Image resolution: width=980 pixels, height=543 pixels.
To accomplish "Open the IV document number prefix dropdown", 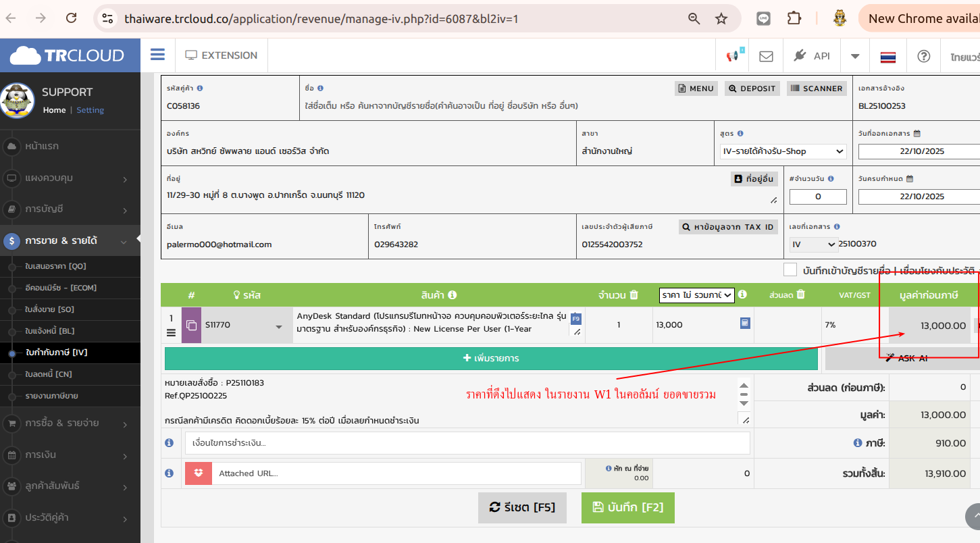I will click(813, 244).
